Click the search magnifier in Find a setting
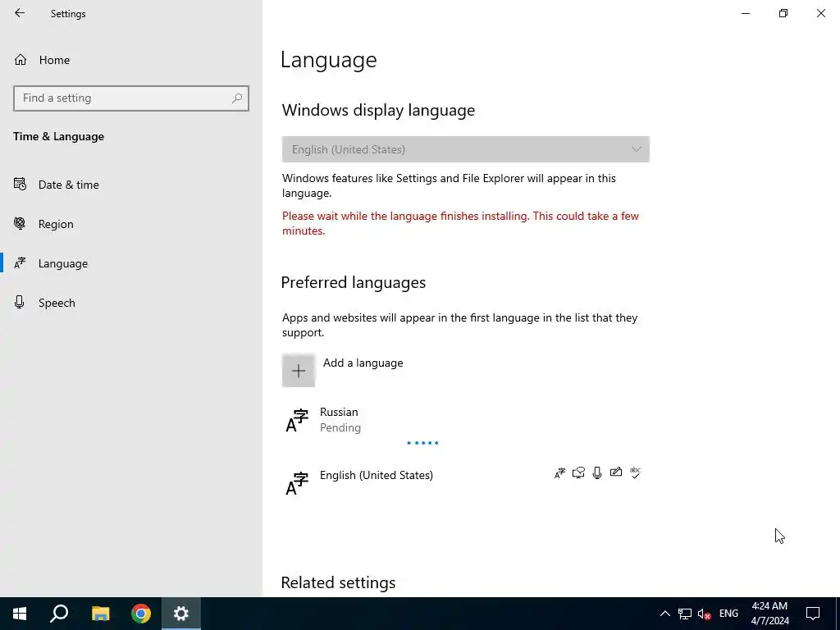The width and height of the screenshot is (840, 630). click(237, 98)
